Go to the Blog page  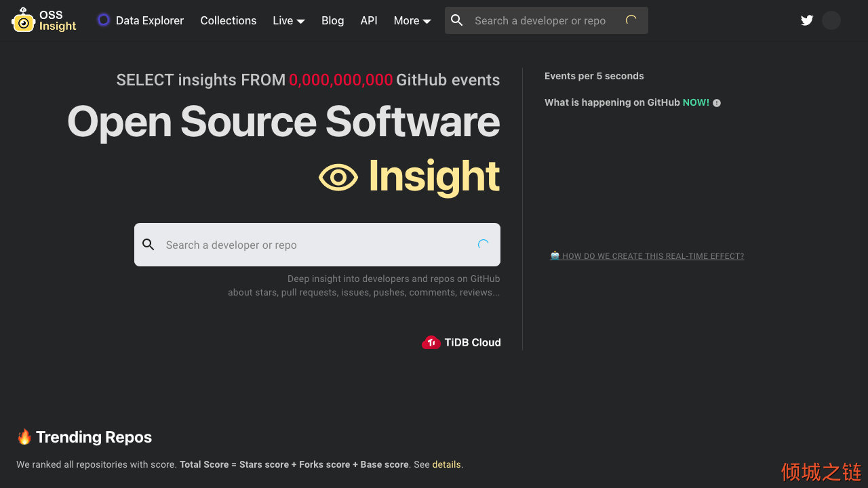pyautogui.click(x=332, y=20)
